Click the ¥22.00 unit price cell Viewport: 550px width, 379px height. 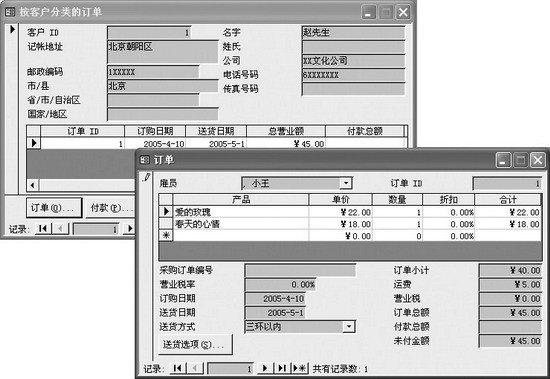point(341,212)
